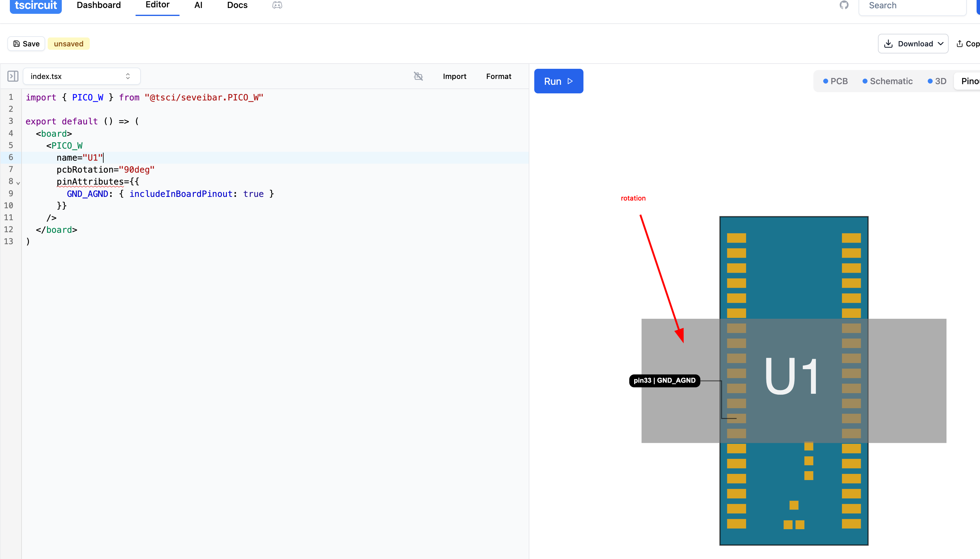Click the Run play icon
Screen dimensions: 980x559
pos(570,81)
